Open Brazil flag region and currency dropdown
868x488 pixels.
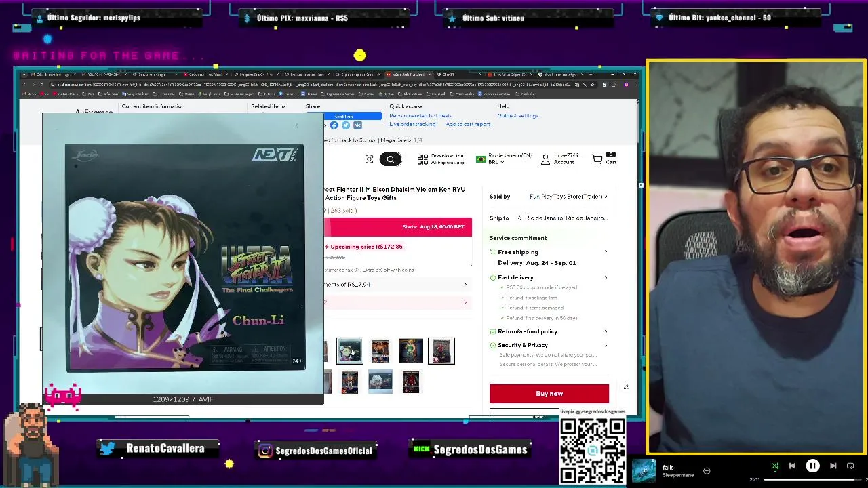503,159
